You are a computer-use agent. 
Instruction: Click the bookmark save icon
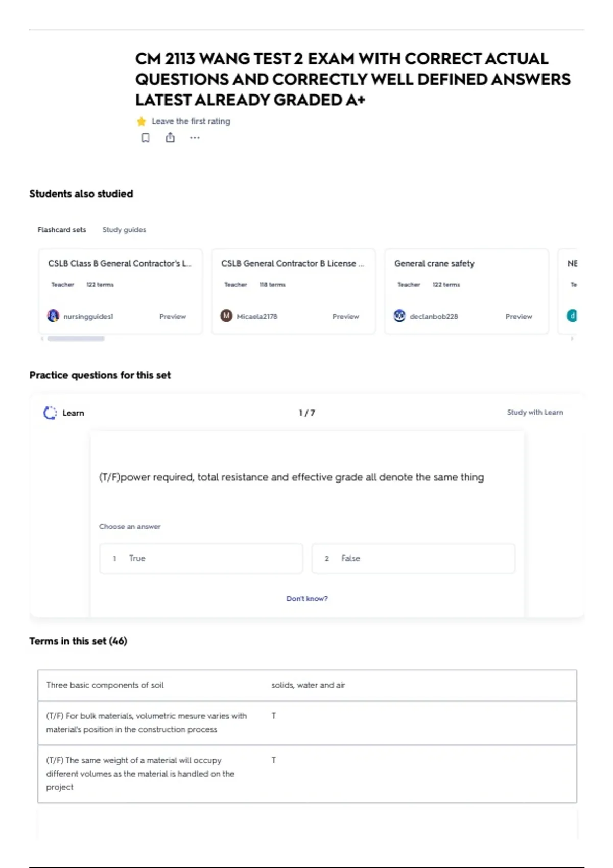[146, 138]
